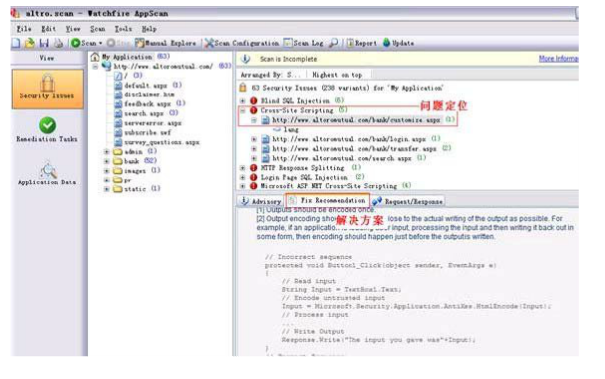
Task: Expand the bank folder in tree
Action: pyautogui.click(x=107, y=161)
